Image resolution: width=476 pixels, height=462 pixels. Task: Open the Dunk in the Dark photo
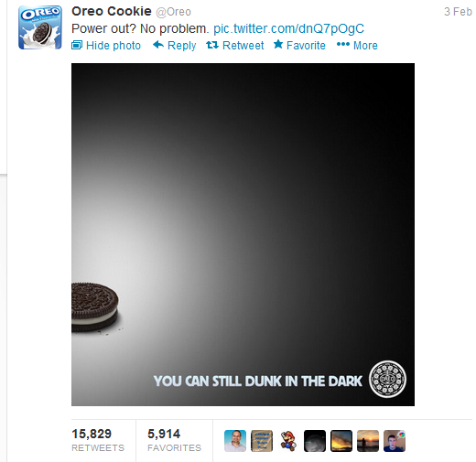pyautogui.click(x=243, y=234)
